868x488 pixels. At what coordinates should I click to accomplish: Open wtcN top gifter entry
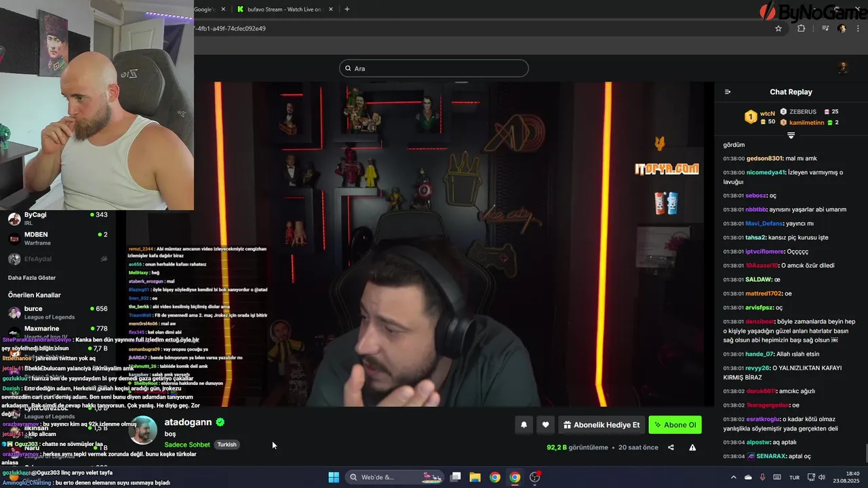[761, 117]
